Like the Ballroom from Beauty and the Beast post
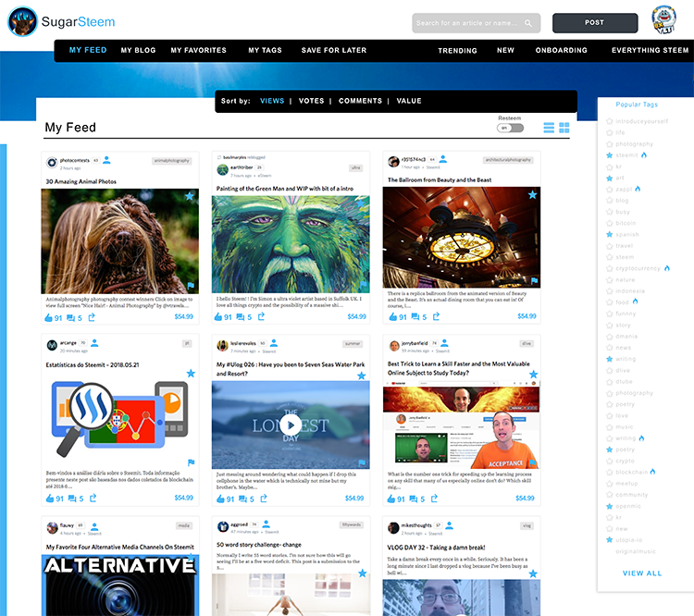Image resolution: width=694 pixels, height=616 pixels. 393,317
